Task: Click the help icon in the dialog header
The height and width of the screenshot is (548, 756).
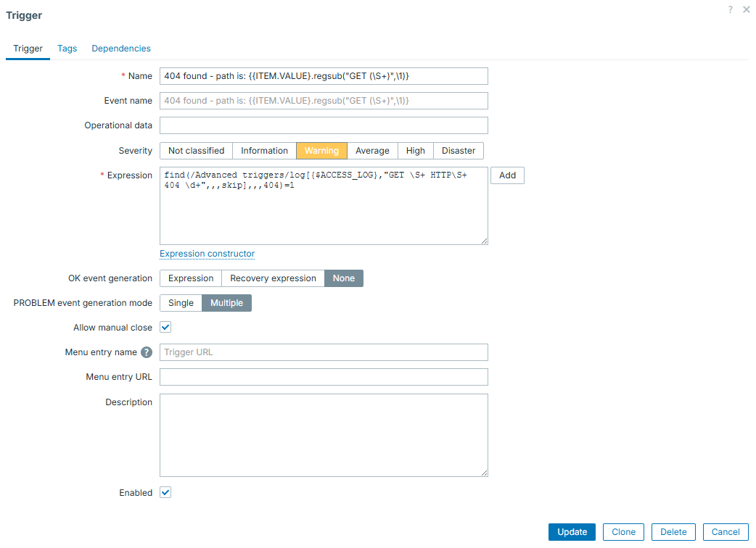Action: [731, 9]
